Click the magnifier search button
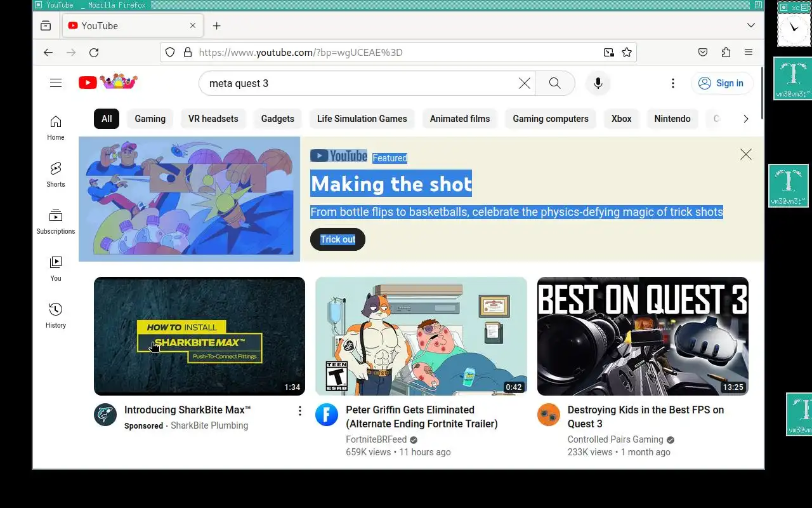 click(555, 83)
